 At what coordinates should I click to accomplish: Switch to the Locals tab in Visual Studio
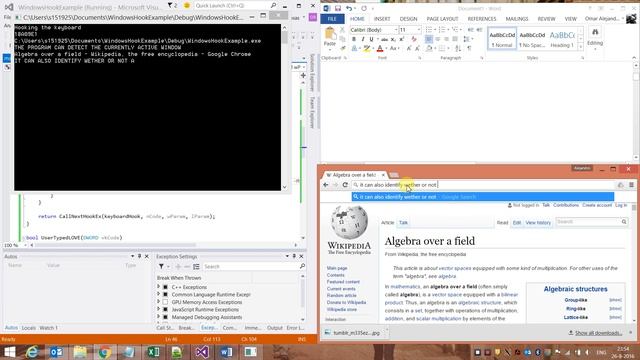[29, 328]
